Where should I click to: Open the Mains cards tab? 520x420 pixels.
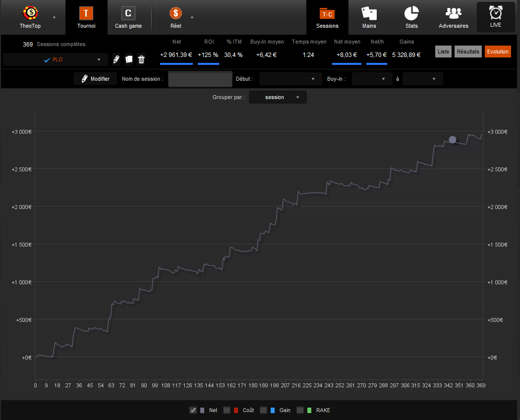coord(369,17)
